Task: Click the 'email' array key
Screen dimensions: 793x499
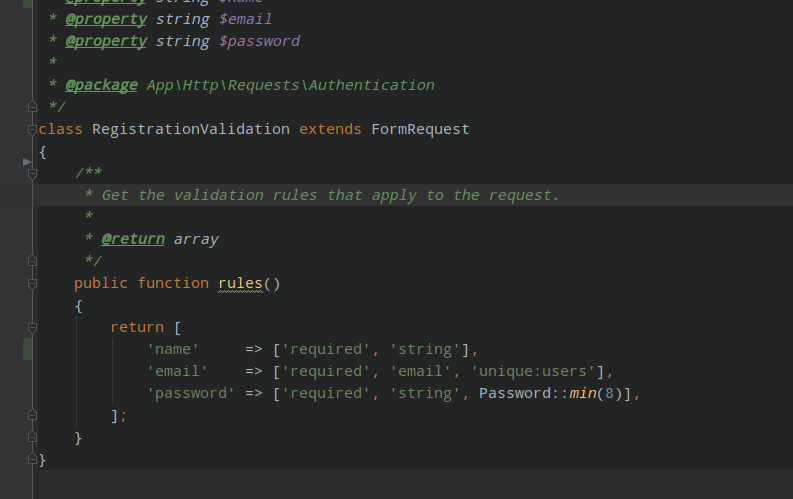Action: tap(177, 371)
